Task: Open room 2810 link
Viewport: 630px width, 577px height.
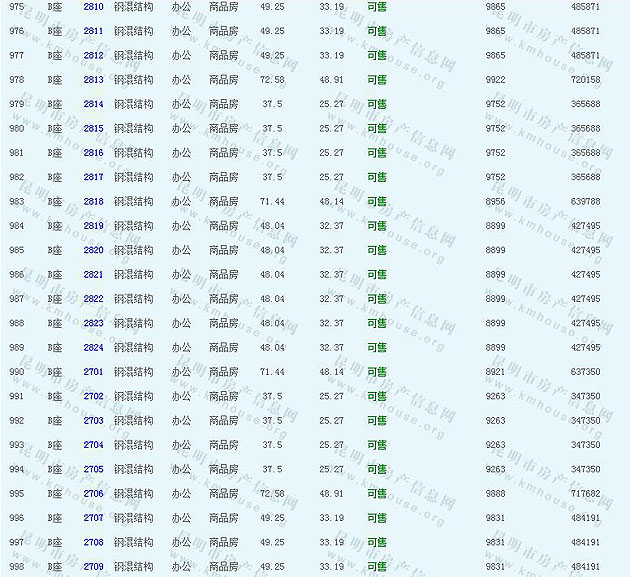Action: (93, 7)
